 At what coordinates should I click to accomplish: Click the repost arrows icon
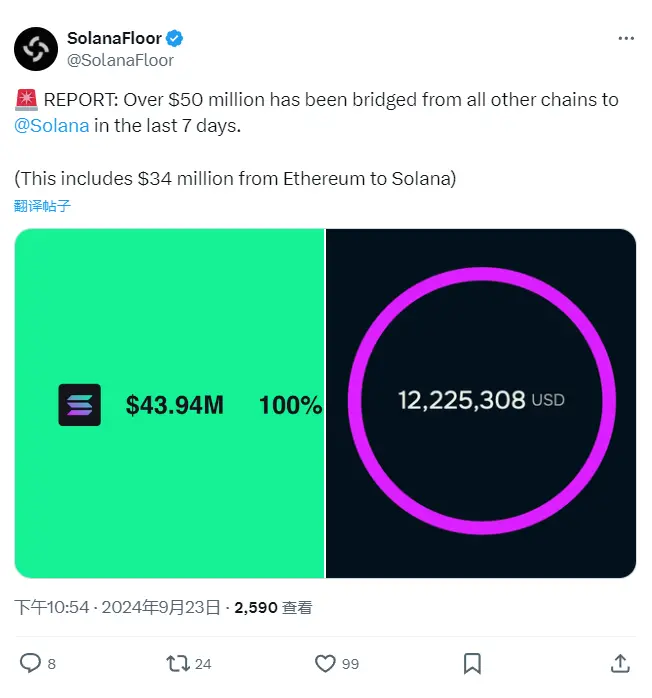tap(177, 663)
